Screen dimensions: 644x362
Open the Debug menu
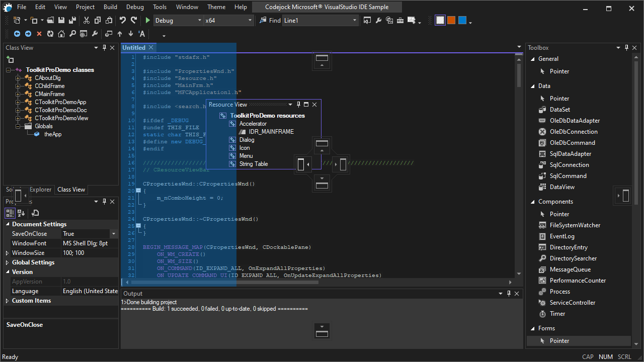click(x=135, y=7)
